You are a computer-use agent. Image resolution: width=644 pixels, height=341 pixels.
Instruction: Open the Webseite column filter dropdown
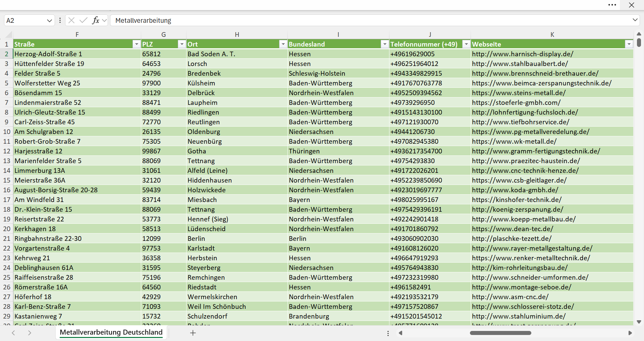(629, 44)
